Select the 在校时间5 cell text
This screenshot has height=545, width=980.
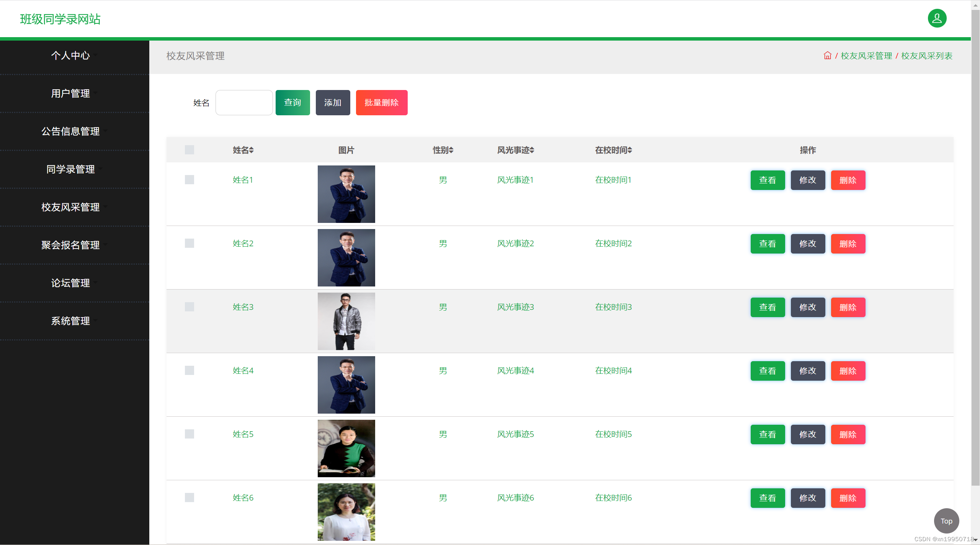click(x=613, y=434)
